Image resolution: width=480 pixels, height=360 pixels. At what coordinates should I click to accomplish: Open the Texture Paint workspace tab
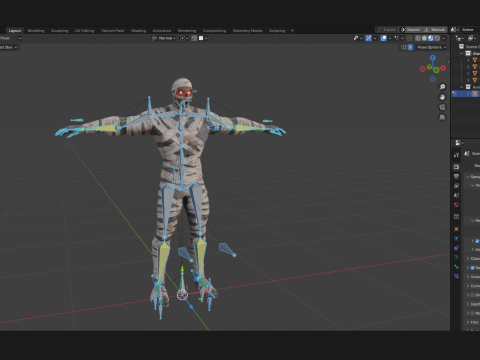click(x=113, y=31)
